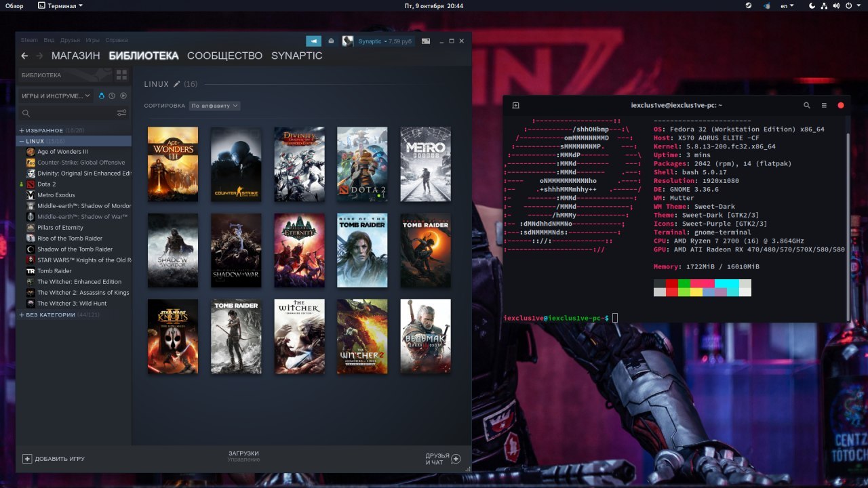868x488 pixels.
Task: Open the Dota 2 cover tile
Action: (x=362, y=164)
